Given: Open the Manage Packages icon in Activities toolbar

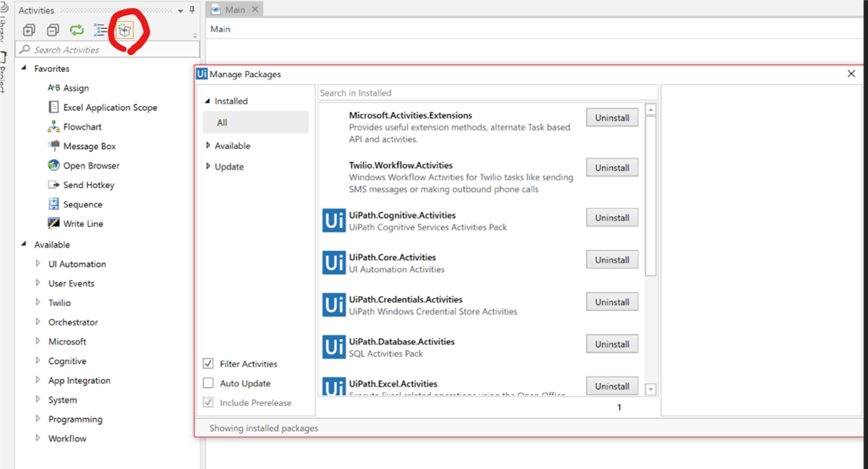Looking at the screenshot, I should tap(125, 30).
